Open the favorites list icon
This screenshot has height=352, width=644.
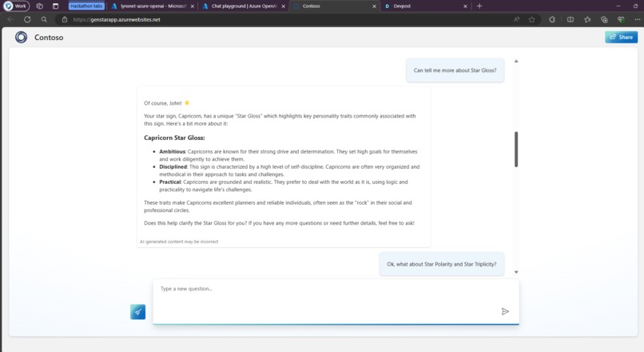587,19
